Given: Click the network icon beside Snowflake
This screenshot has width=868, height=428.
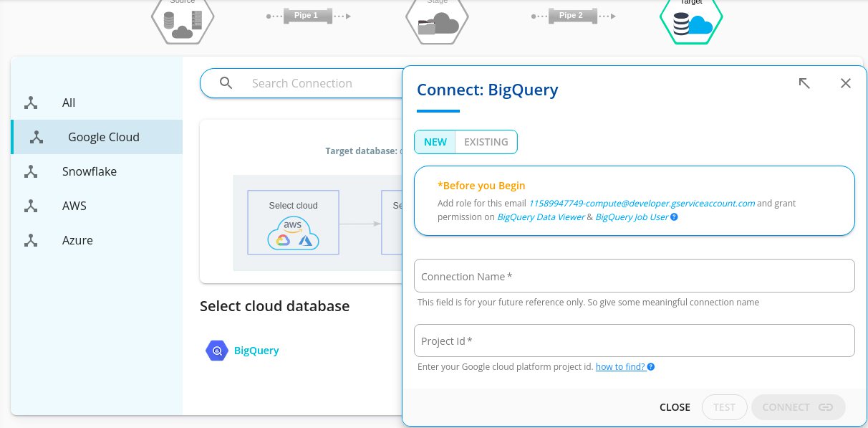Looking at the screenshot, I should pyautogui.click(x=31, y=171).
